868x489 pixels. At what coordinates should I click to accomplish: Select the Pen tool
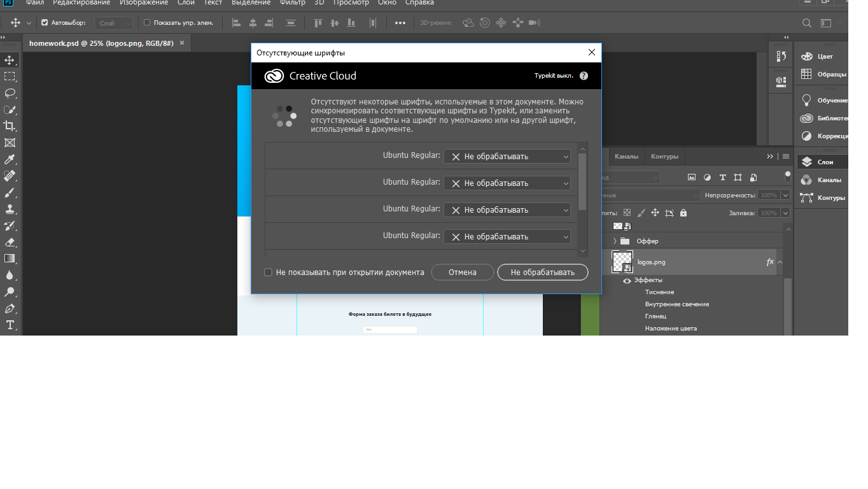tap(10, 308)
